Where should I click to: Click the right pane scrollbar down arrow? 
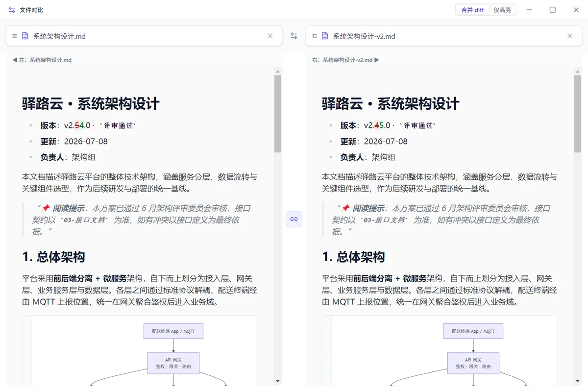tap(578, 381)
